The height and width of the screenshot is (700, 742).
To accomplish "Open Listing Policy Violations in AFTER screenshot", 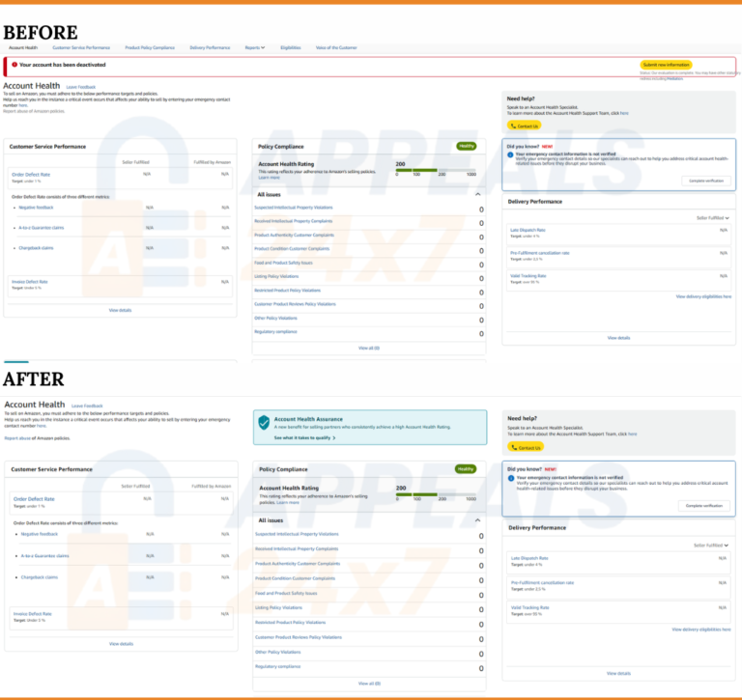I will (278, 607).
